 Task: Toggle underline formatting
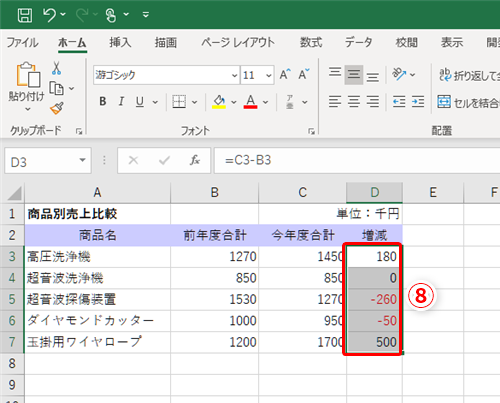click(140, 101)
